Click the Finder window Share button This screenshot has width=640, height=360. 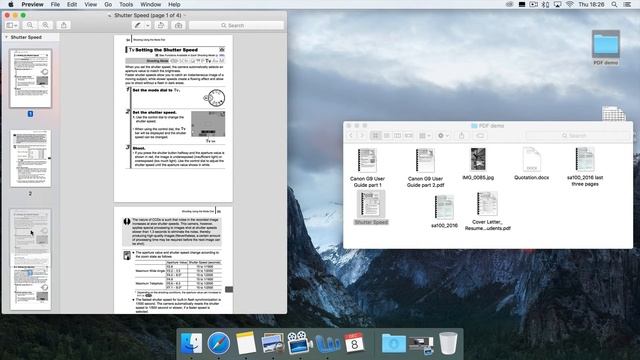pos(462,136)
